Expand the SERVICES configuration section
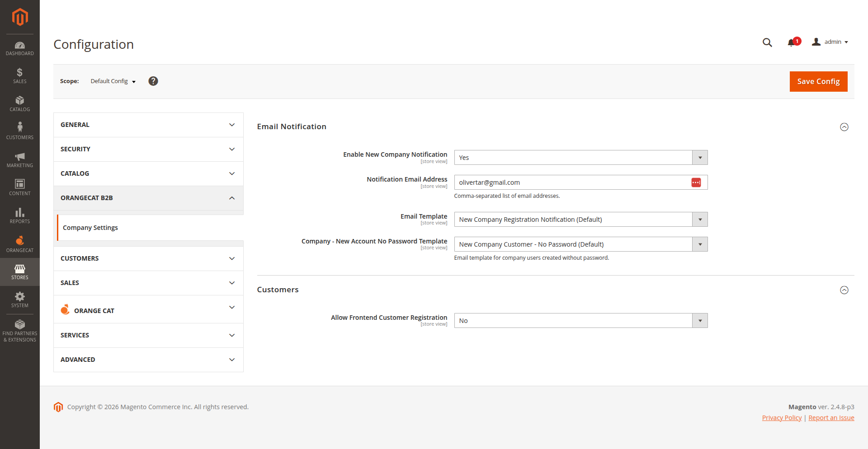This screenshot has width=868, height=449. [148, 335]
